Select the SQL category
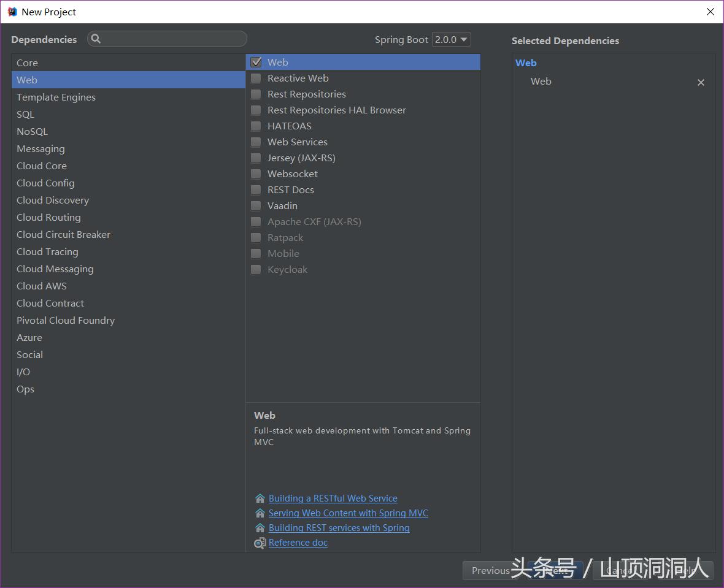Viewport: 724px width, 588px height. click(25, 114)
